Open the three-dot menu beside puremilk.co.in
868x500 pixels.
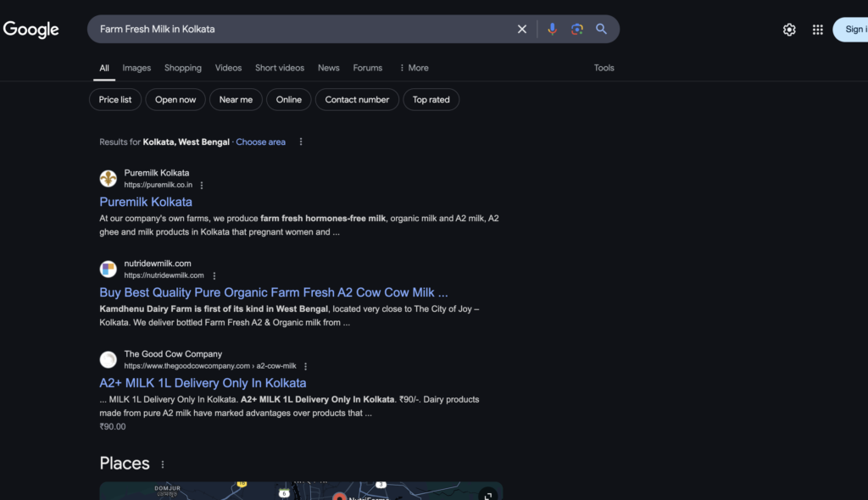202,186
